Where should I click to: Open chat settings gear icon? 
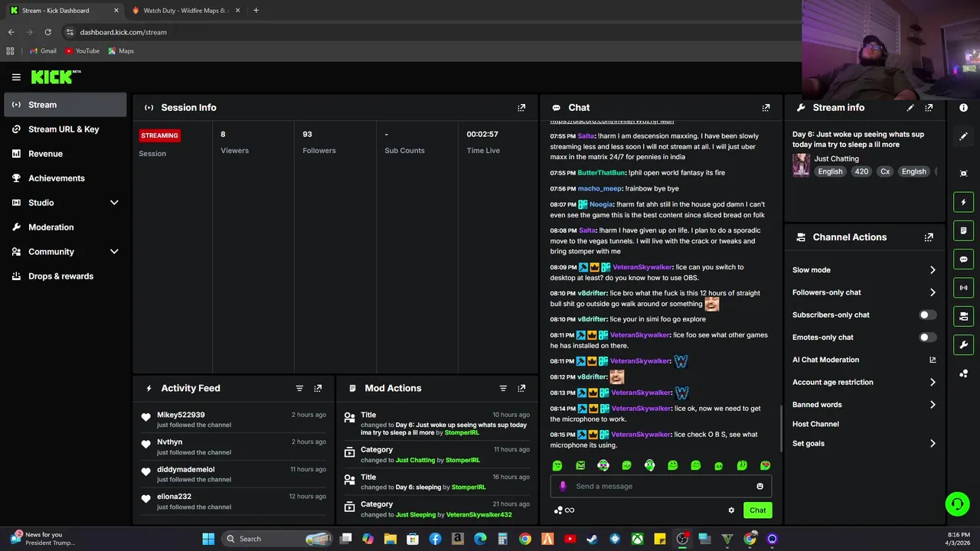coord(731,510)
